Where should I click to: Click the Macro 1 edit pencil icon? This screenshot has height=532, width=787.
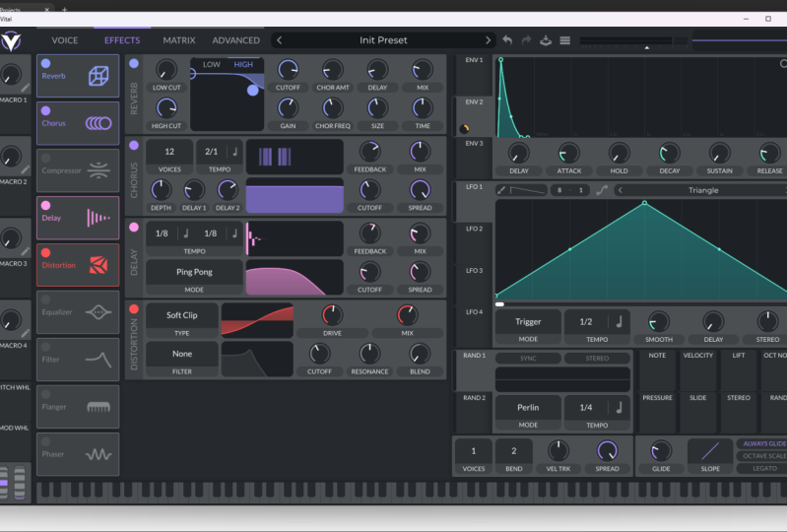click(26, 88)
